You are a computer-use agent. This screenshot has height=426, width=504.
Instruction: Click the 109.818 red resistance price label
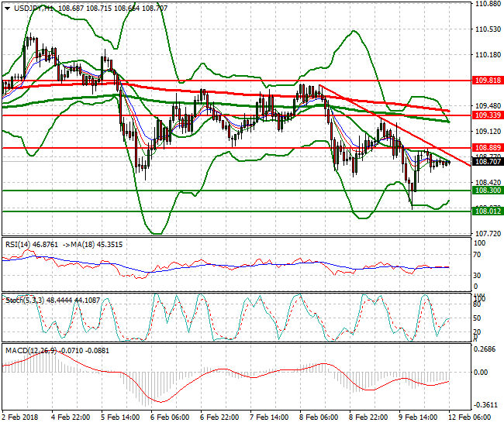[486, 81]
